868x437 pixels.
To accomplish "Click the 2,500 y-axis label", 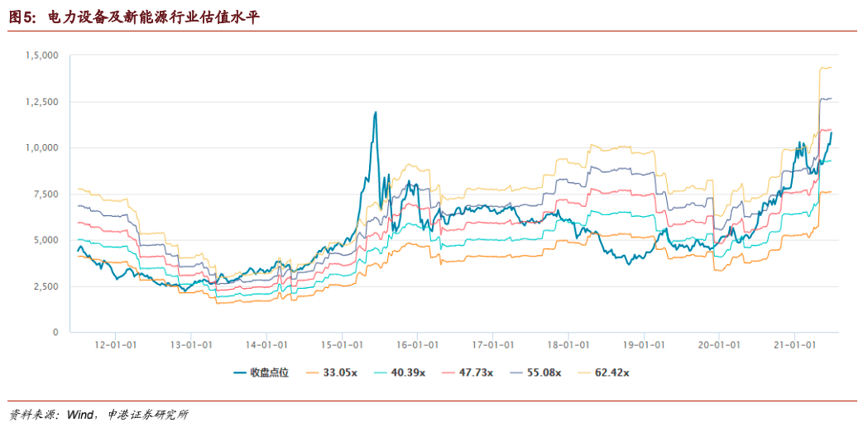I will tap(46, 286).
